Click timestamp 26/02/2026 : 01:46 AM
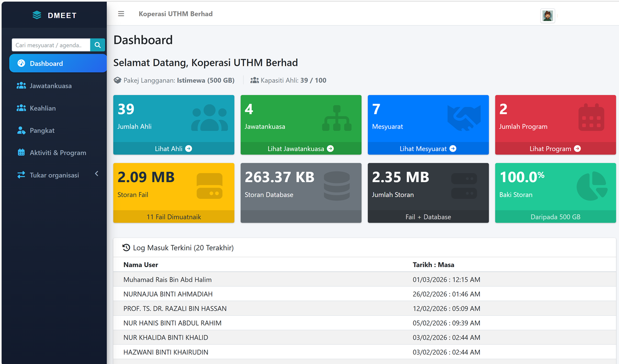The height and width of the screenshot is (364, 619). 447,294
